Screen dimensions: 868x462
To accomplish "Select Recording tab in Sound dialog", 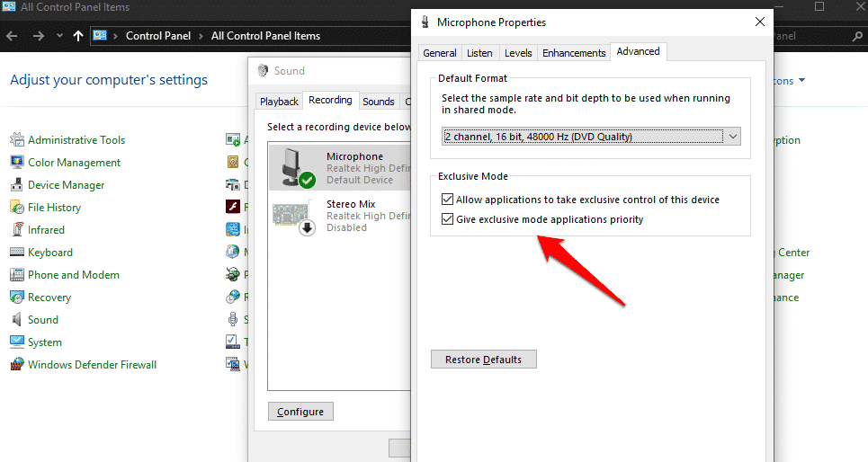I will (x=330, y=100).
